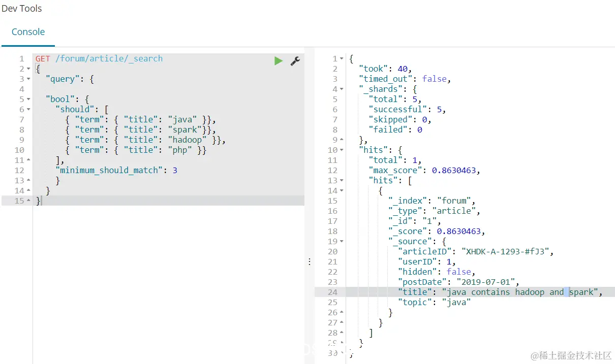Click the "articleID" value line
Screen dimensions: 615x364
pos(476,251)
